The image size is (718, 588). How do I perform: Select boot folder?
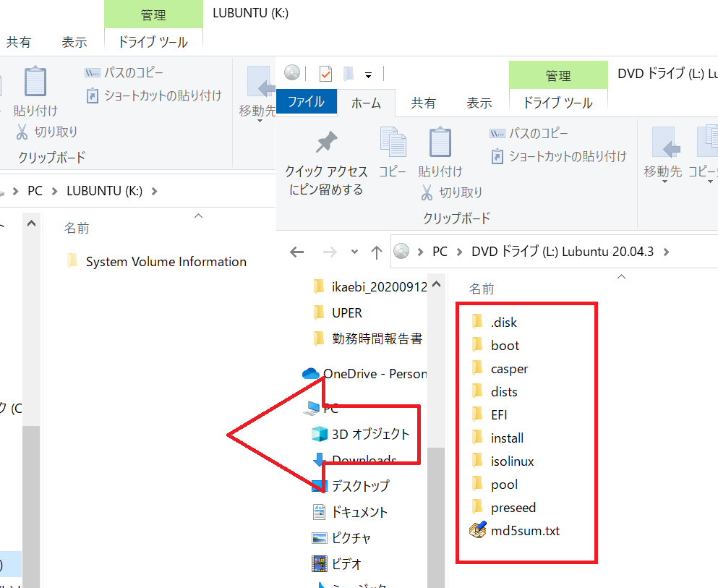495,345
